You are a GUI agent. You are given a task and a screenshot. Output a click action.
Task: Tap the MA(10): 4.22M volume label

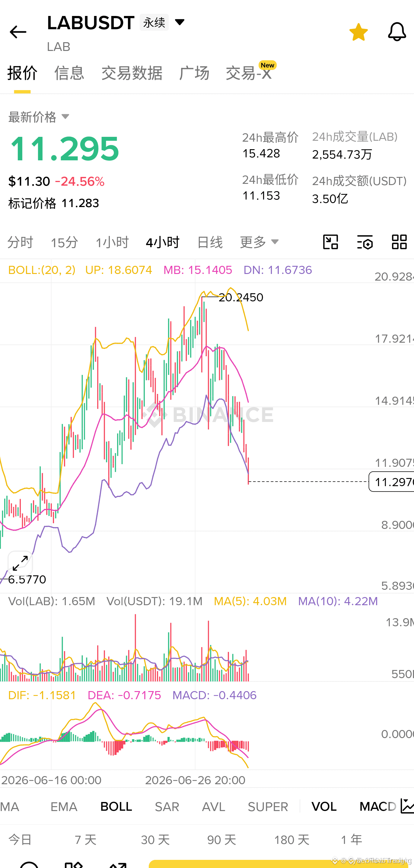(x=338, y=601)
